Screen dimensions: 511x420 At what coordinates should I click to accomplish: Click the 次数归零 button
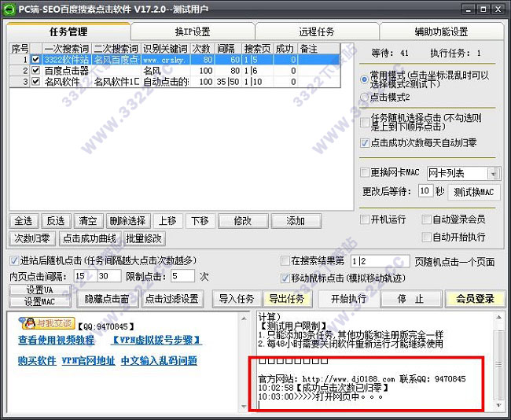pos(32,238)
